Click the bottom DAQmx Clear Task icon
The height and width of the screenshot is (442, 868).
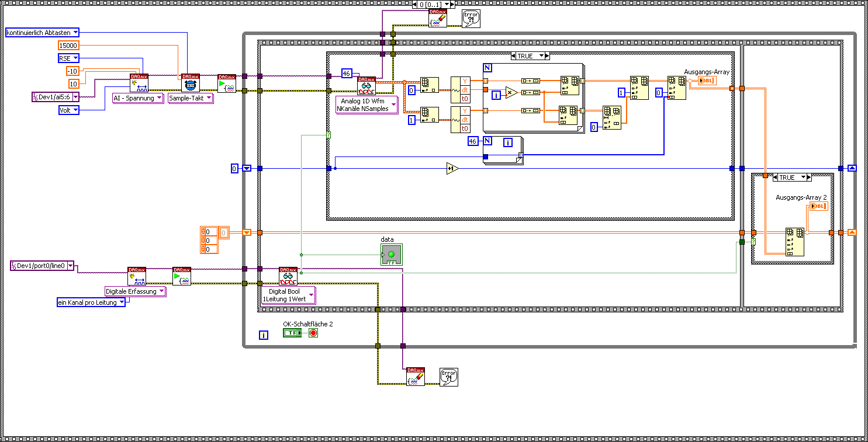[x=416, y=377]
